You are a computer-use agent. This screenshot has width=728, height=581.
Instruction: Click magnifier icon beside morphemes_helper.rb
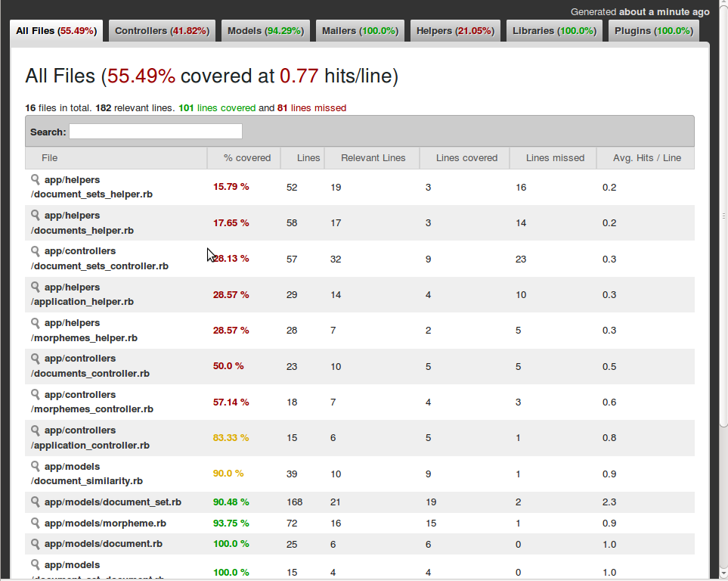pyautogui.click(x=35, y=323)
